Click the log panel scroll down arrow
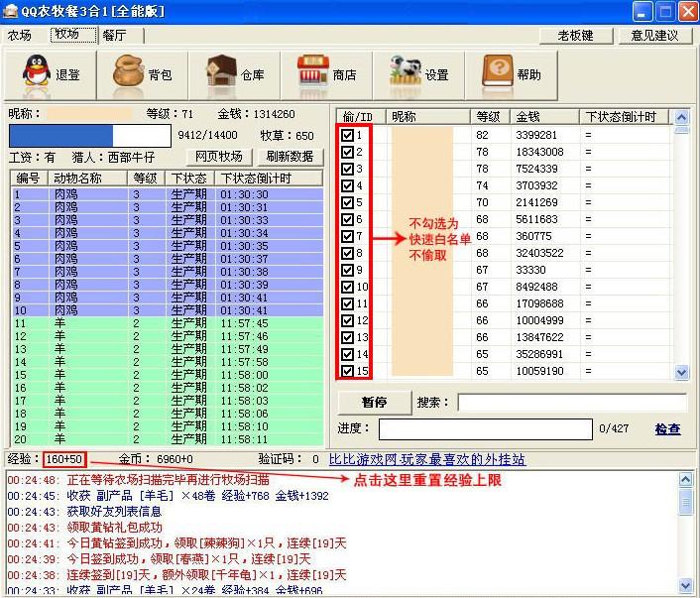Image resolution: width=700 pixels, height=598 pixels. (686, 585)
